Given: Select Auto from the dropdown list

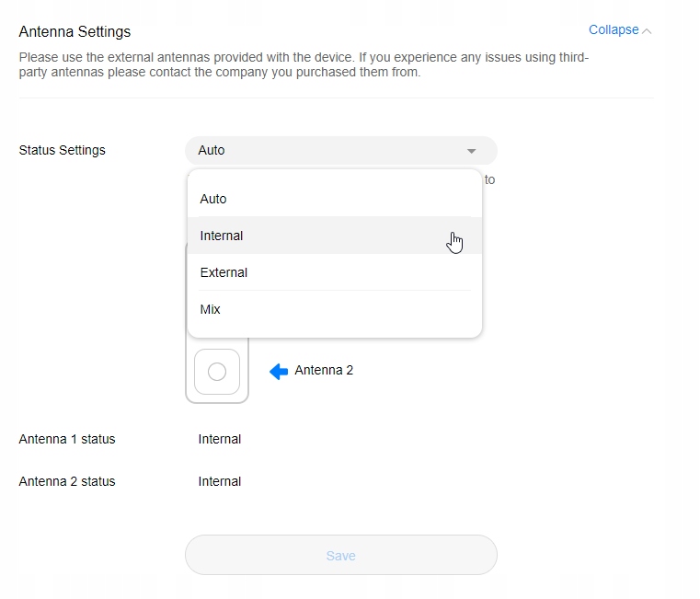Looking at the screenshot, I should [213, 199].
